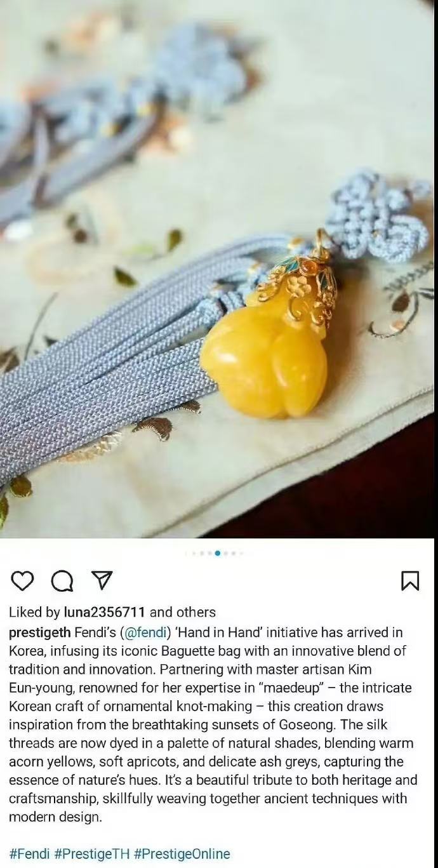Like the post with the heart icon
The image size is (438, 868).
click(22, 580)
